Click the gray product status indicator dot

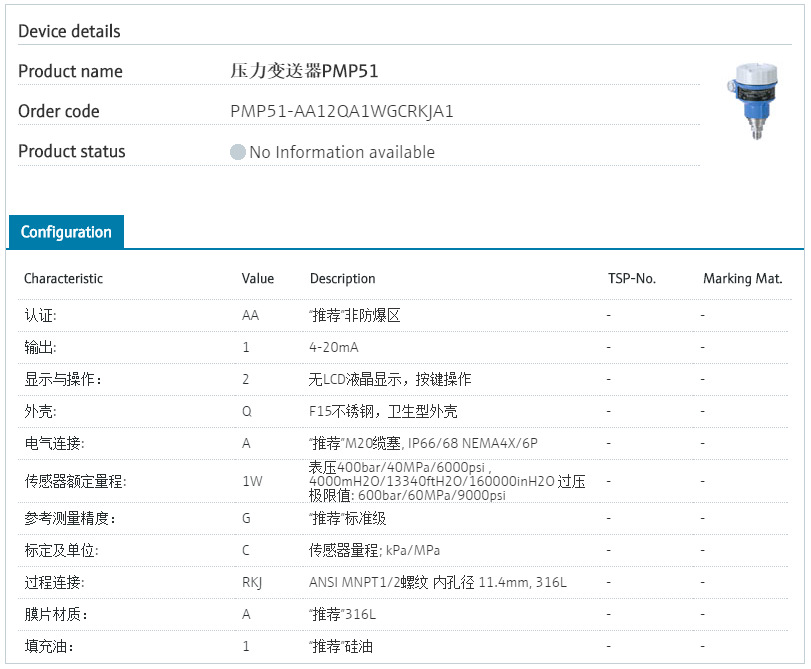click(x=237, y=152)
